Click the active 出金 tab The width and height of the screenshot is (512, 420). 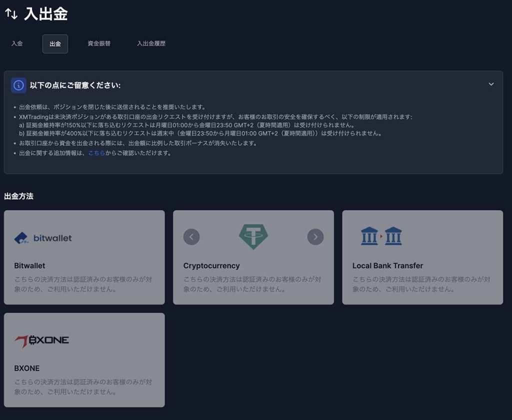click(55, 43)
